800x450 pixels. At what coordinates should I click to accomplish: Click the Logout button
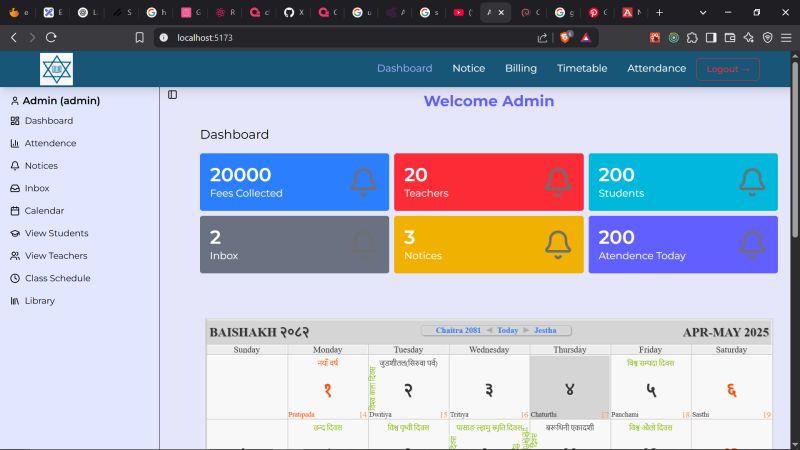point(728,69)
